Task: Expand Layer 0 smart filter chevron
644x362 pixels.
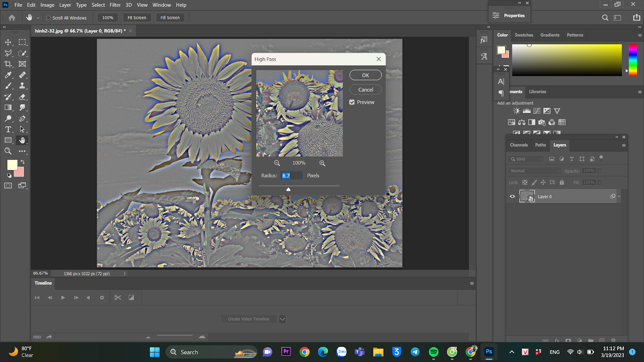Action: 619,196
